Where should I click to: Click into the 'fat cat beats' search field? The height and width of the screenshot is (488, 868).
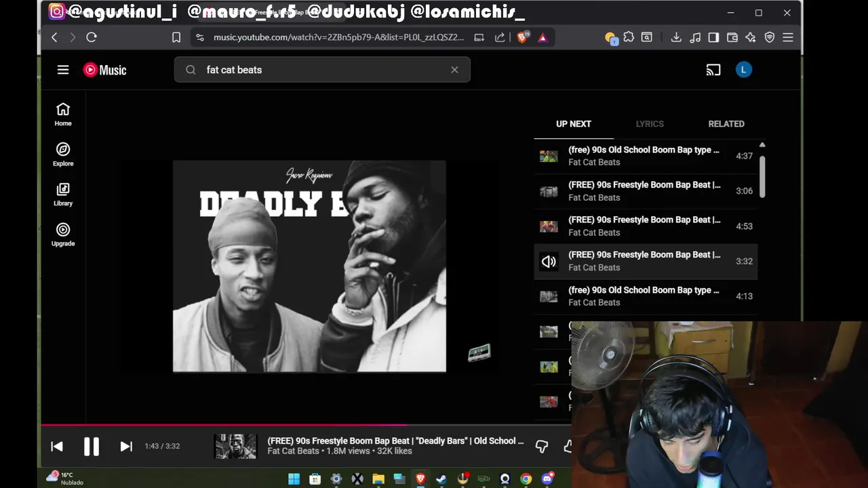pos(322,70)
